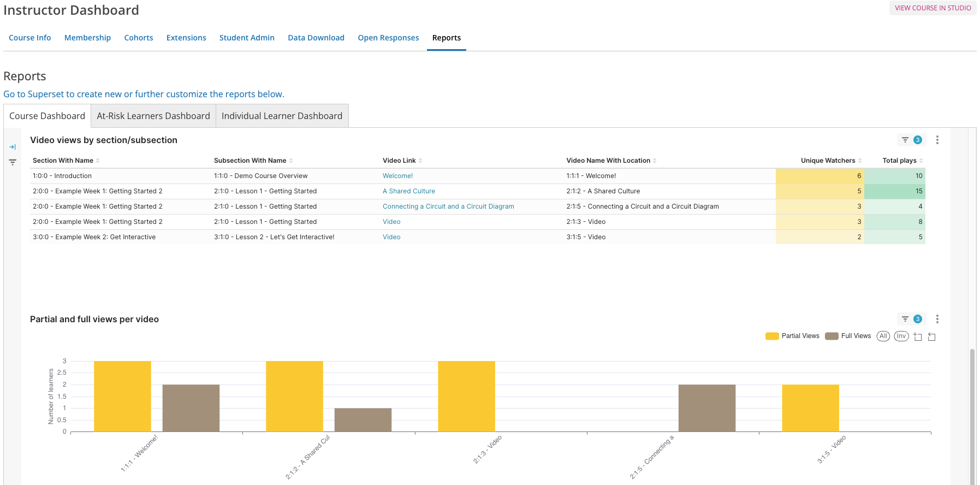Open the A Shared Culture video link
980x485 pixels.
[409, 191]
